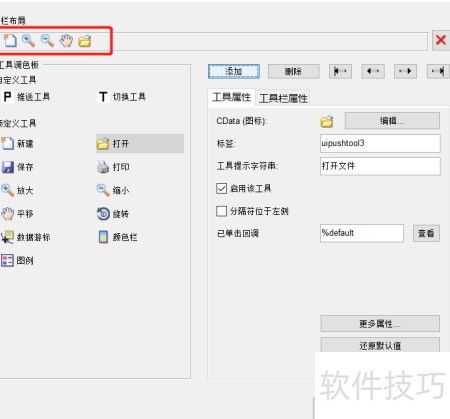Switch to the 工具属性 tab
This screenshot has height=419, width=450.
pyautogui.click(x=232, y=97)
